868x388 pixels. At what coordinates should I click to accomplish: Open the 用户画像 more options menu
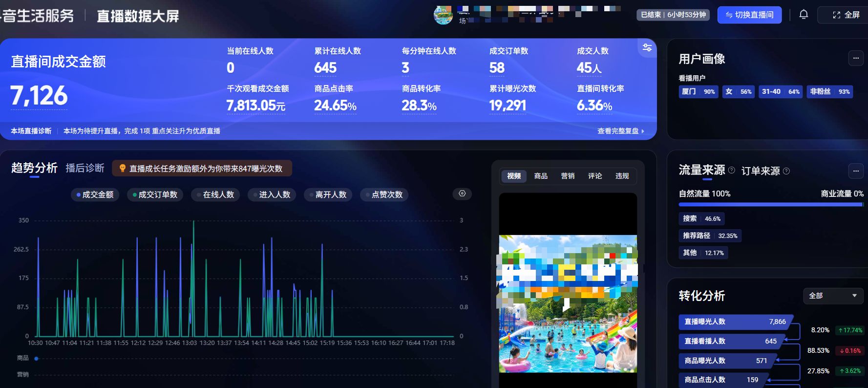tap(856, 58)
